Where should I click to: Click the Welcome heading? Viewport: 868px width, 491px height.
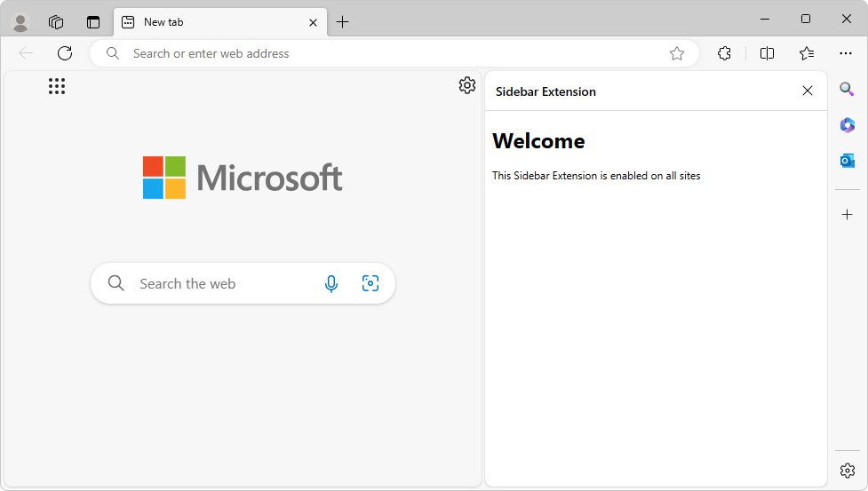(538, 141)
